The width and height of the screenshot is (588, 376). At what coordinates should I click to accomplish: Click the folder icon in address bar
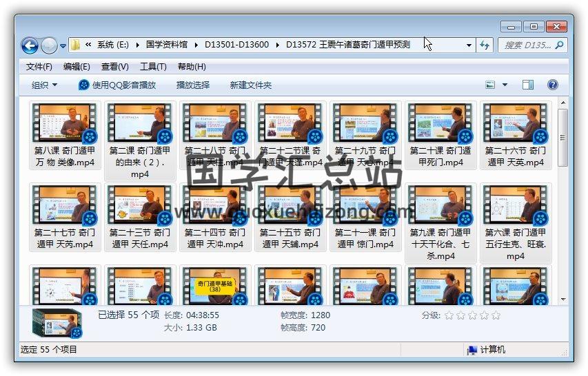pos(76,45)
